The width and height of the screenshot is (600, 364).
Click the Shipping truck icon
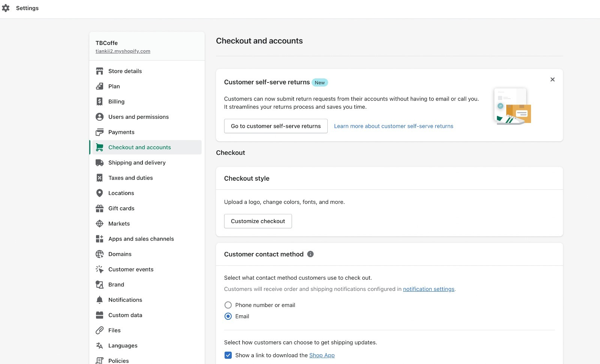point(99,163)
